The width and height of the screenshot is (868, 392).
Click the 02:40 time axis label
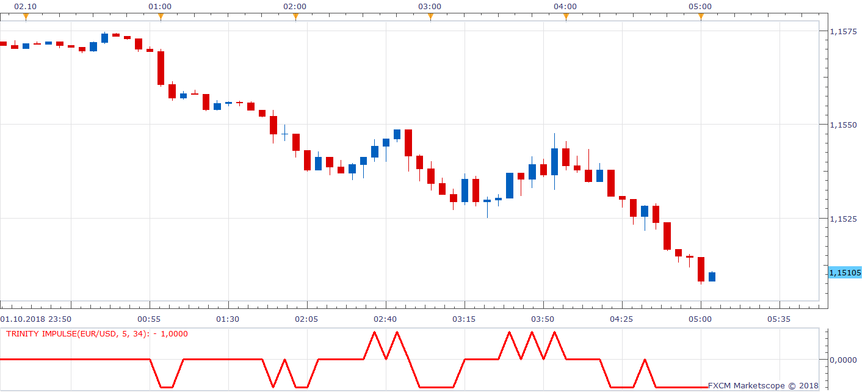(x=386, y=319)
